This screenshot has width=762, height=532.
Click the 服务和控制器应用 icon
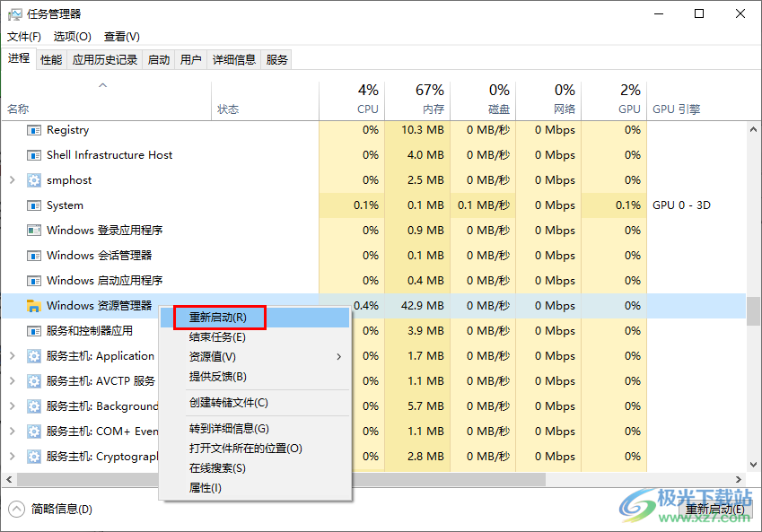pos(33,331)
